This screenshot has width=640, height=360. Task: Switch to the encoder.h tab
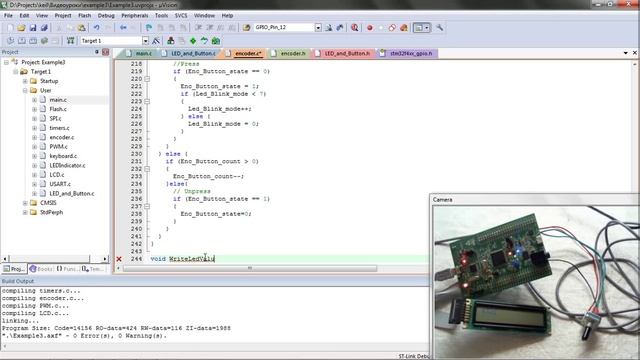[289, 53]
